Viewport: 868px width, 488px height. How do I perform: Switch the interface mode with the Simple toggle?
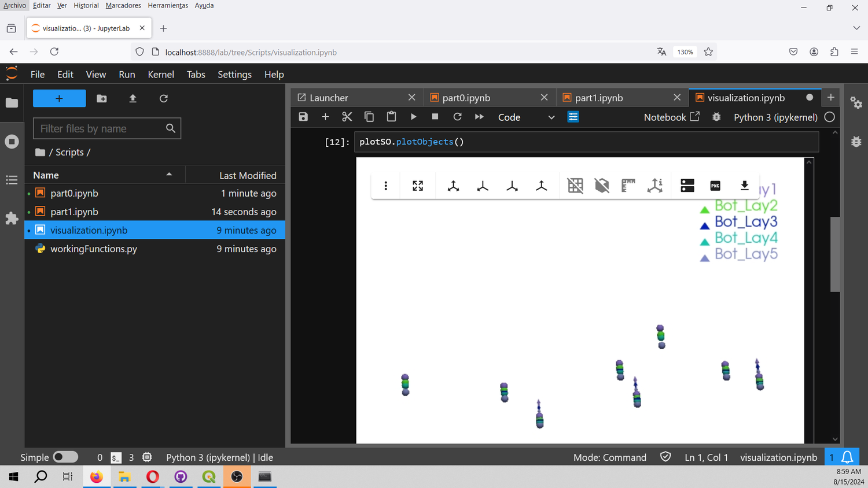point(65,457)
